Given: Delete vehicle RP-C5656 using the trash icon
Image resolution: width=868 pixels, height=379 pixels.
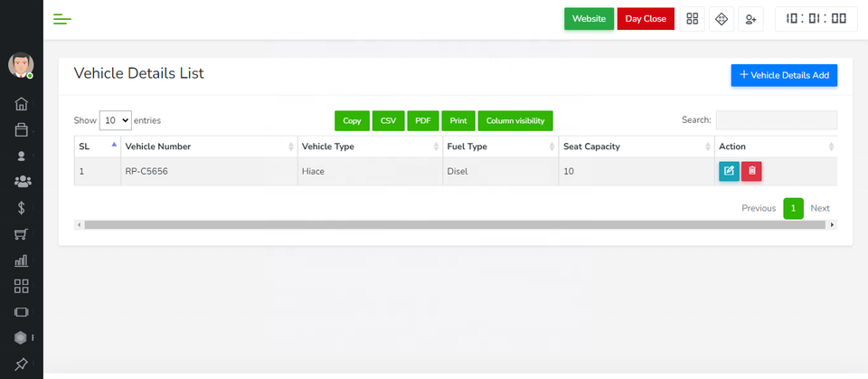Looking at the screenshot, I should [751, 171].
